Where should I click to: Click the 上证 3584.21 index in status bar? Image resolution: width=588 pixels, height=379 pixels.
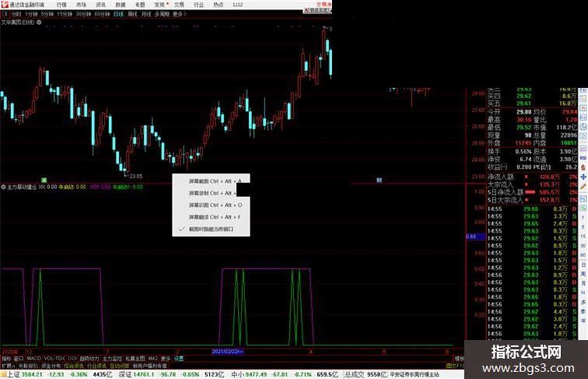tap(25, 375)
